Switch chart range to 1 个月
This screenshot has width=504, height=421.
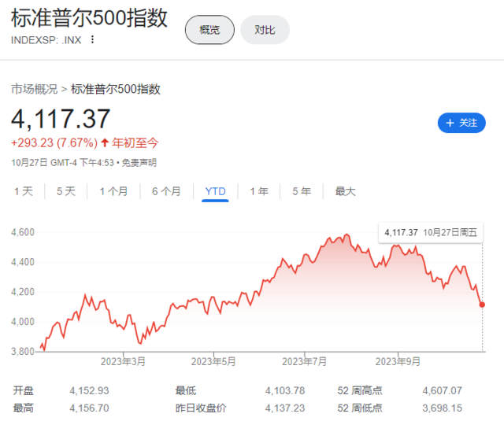pyautogui.click(x=113, y=191)
